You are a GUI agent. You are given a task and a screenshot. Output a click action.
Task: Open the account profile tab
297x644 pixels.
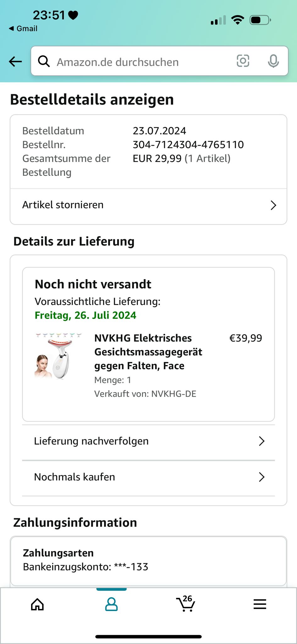click(111, 604)
